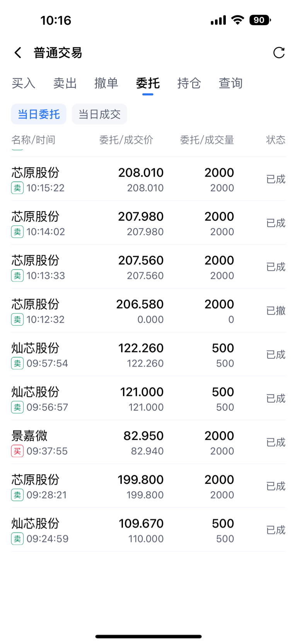The image size is (297, 644).
Task: Tap the cellular signal bars icon
Action: (x=218, y=20)
